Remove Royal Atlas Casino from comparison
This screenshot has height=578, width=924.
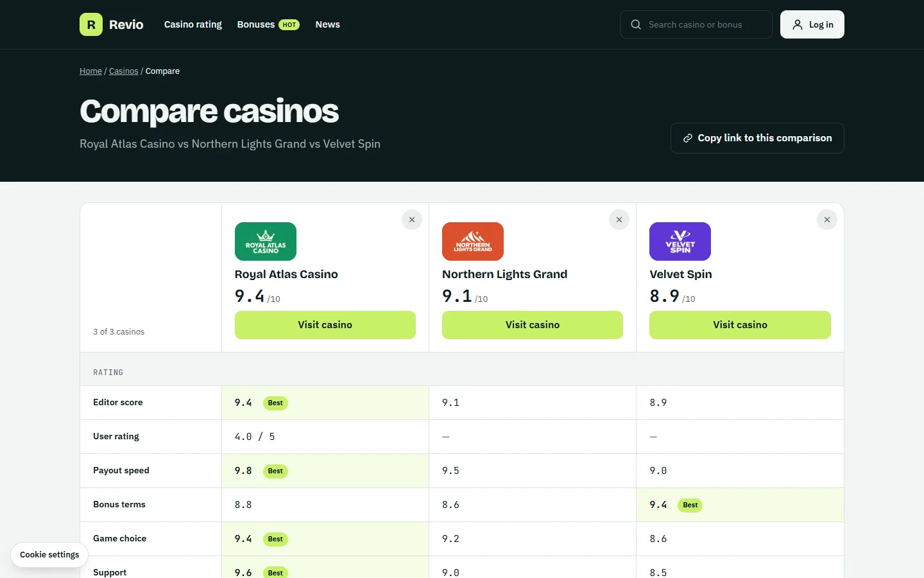[x=412, y=220]
